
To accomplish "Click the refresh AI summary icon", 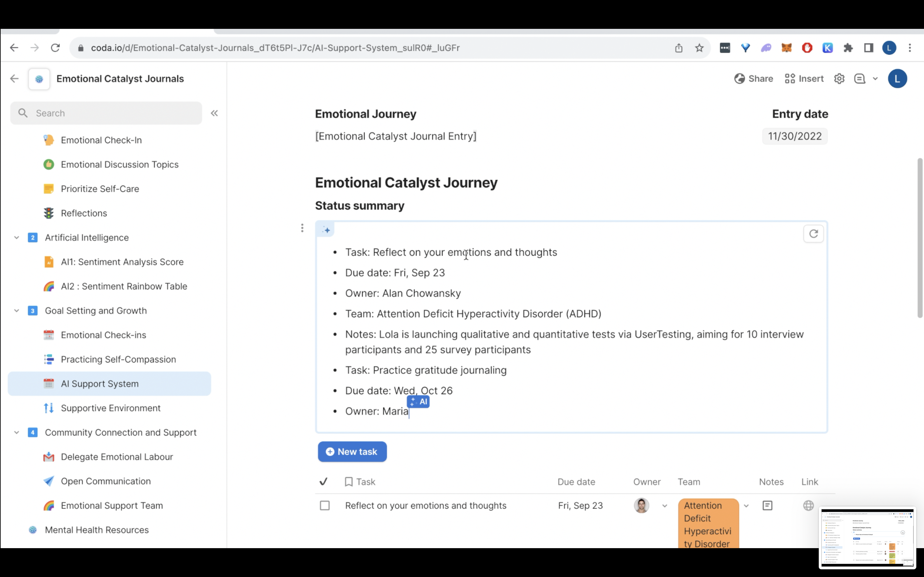I will point(813,234).
